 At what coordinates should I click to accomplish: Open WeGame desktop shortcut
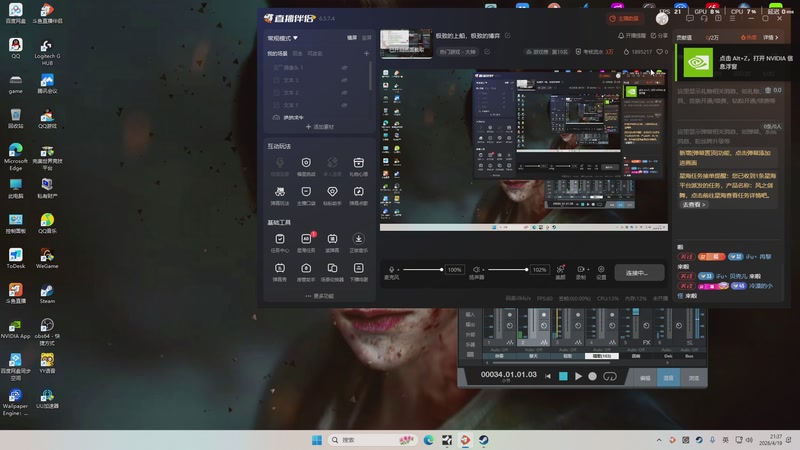(47, 259)
